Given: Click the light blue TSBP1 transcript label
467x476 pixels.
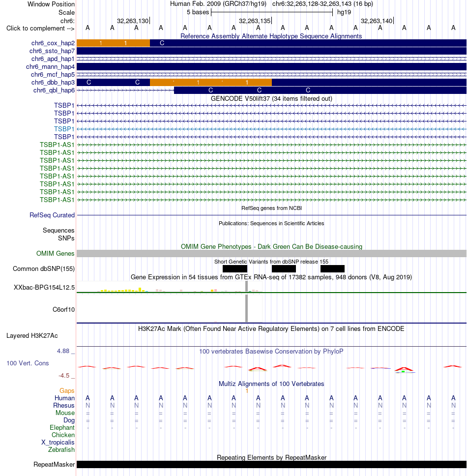Looking at the screenshot, I should 64,129.
